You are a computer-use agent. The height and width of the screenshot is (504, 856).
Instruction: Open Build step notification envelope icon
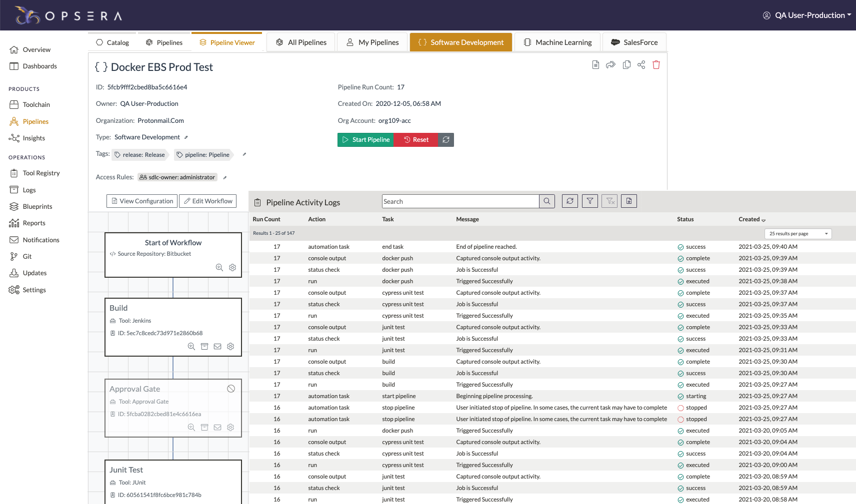tap(217, 347)
